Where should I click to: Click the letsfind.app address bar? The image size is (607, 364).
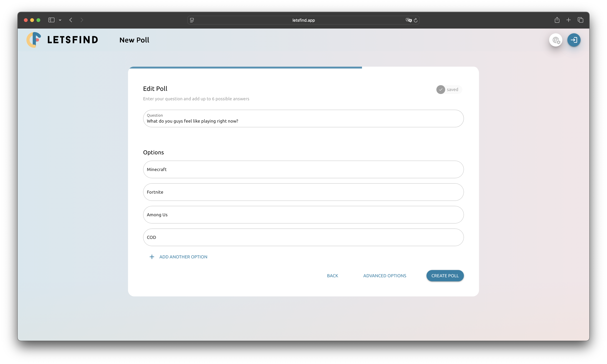pyautogui.click(x=303, y=20)
